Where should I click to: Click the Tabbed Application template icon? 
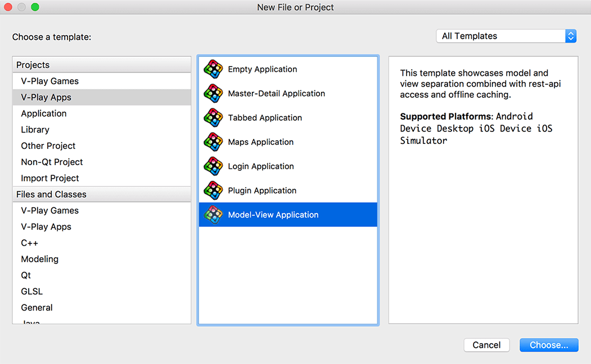click(213, 117)
